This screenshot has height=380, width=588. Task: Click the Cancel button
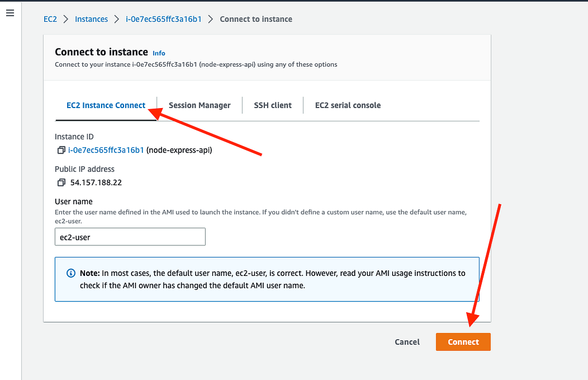pos(407,342)
